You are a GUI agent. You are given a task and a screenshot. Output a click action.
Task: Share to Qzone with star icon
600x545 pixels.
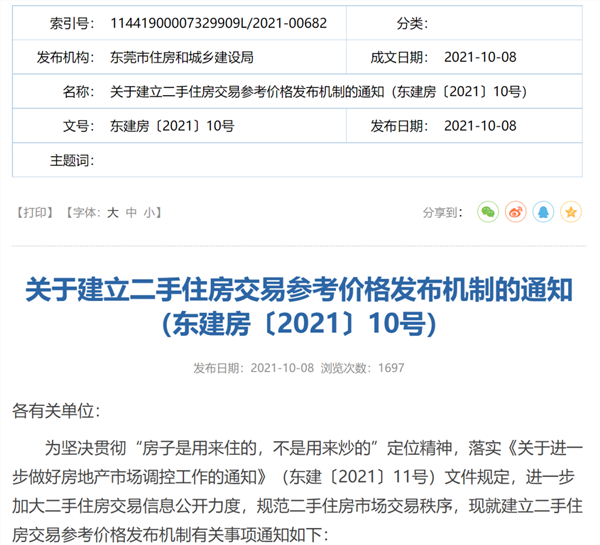coord(570,212)
